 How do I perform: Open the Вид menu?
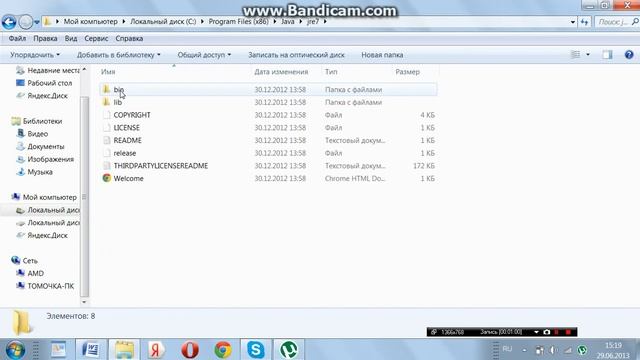[x=71, y=38]
